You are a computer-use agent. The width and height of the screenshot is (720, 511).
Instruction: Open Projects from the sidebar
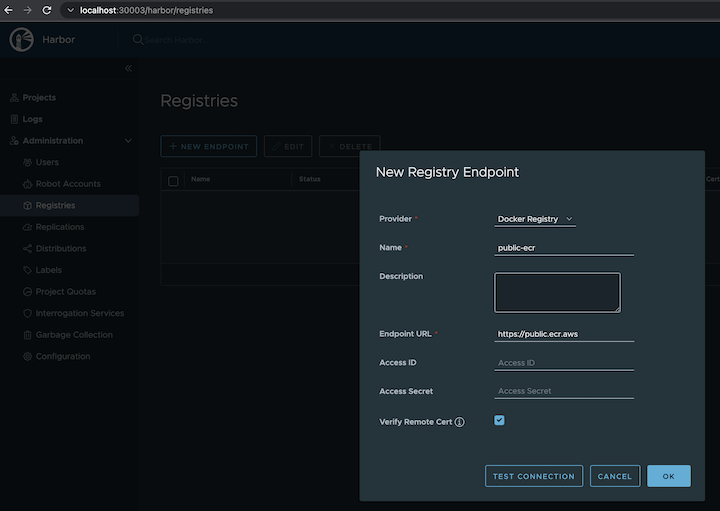click(39, 98)
